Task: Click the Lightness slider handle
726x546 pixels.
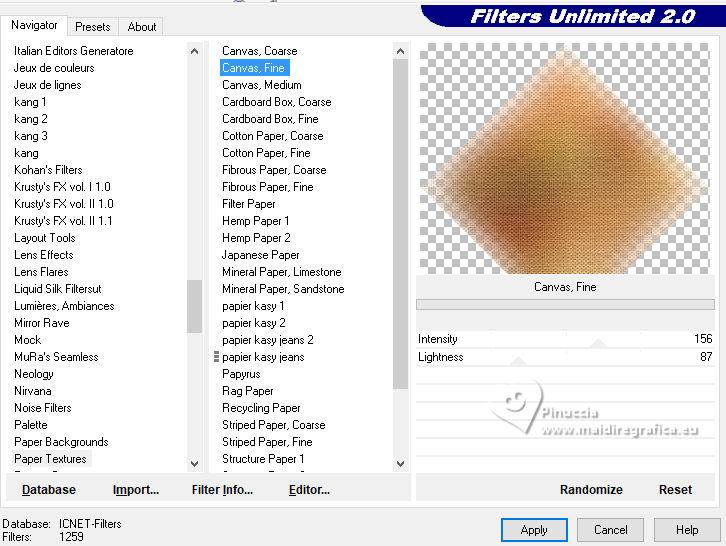Action: [518, 361]
